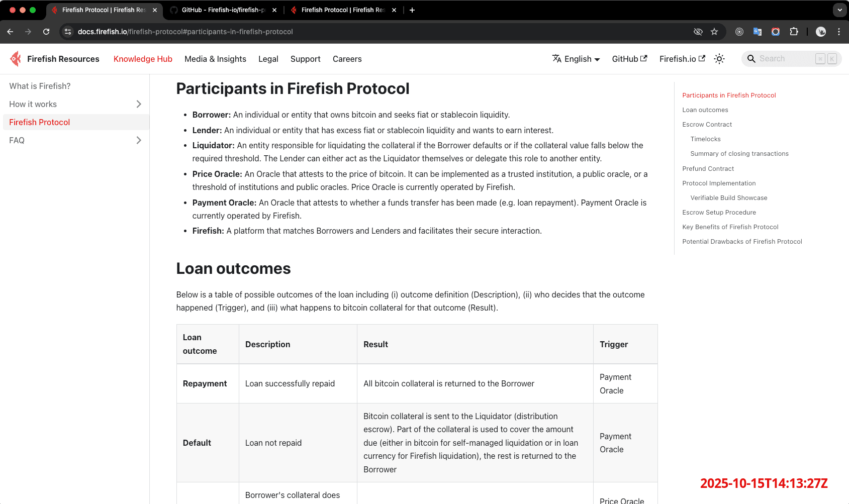Toggle dark mode with the sun icon

pyautogui.click(x=719, y=59)
